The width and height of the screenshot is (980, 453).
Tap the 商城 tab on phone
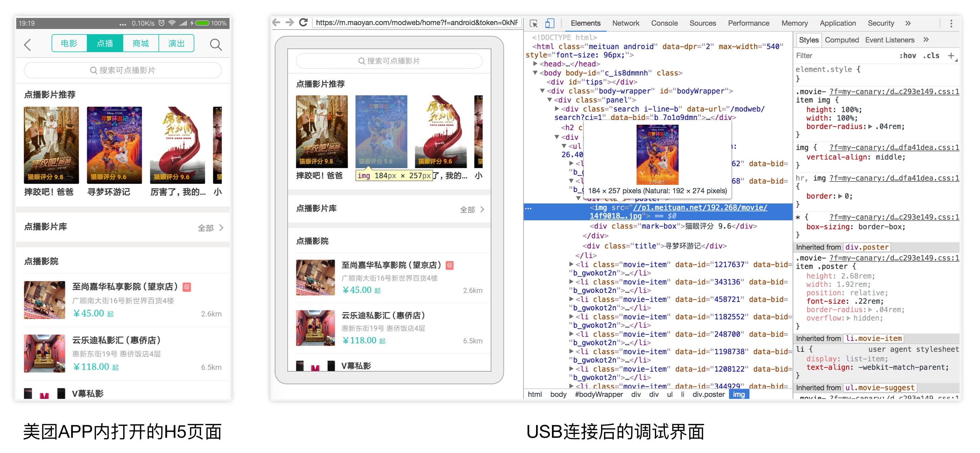point(140,43)
